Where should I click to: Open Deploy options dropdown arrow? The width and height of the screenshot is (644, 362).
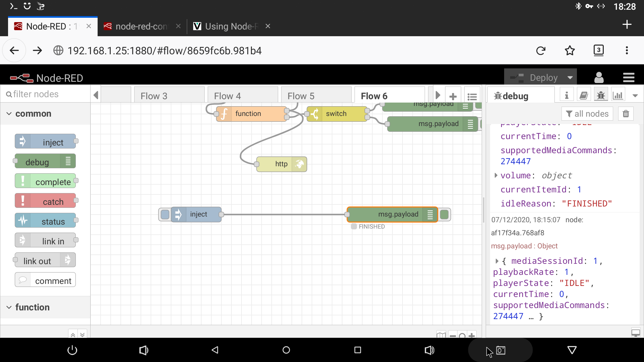click(570, 78)
